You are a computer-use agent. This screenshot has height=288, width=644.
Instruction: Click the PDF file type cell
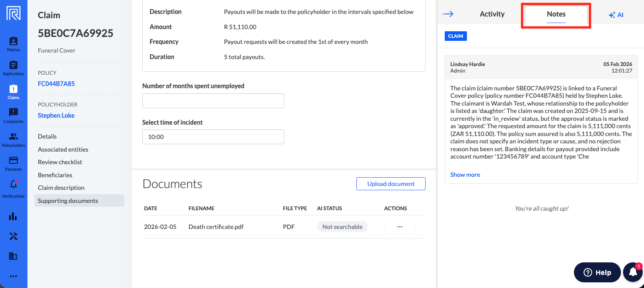(288, 227)
